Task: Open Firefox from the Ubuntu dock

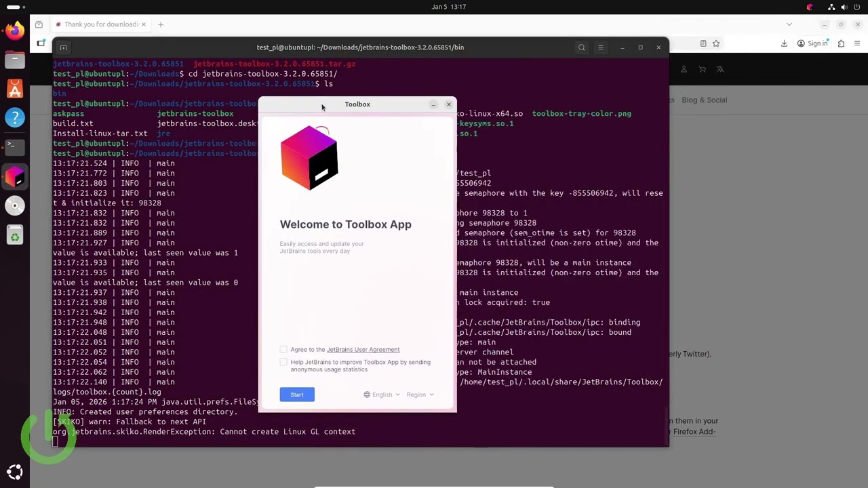Action: pos(14,31)
